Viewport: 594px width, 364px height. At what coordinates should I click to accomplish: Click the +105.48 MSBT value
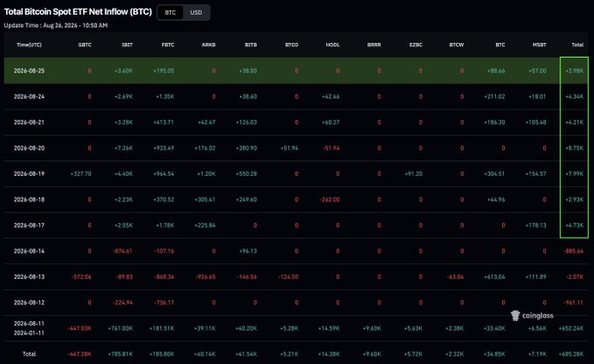pyautogui.click(x=535, y=122)
